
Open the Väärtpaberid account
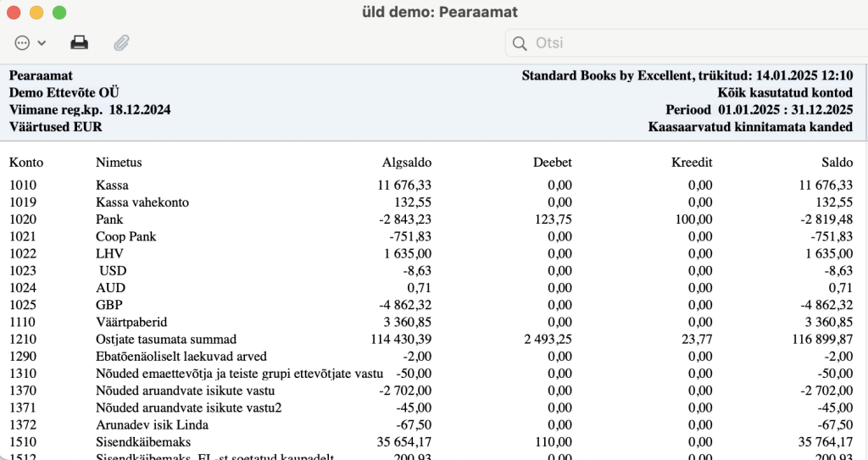431,322
